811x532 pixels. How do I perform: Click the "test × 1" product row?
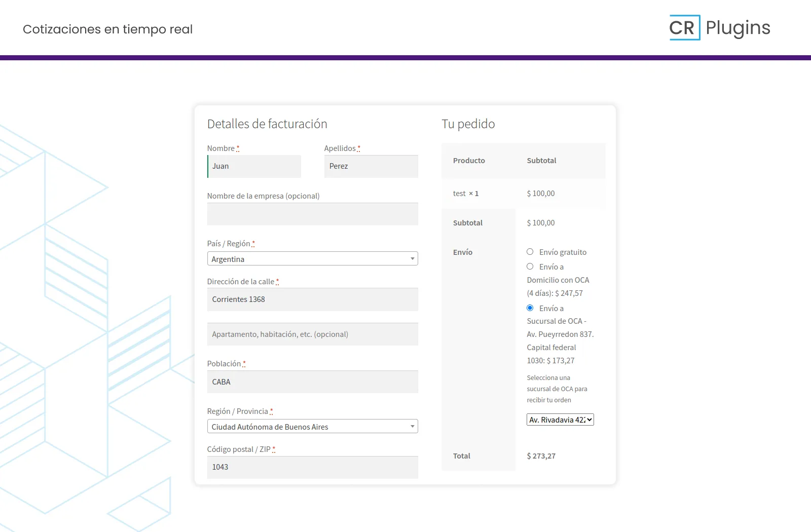tap(466, 194)
